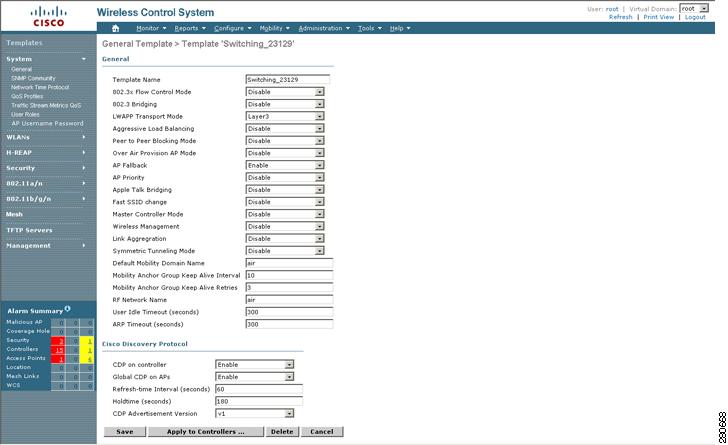Cancel template changes
Image resolution: width=728 pixels, height=445 pixels.
pos(322,432)
